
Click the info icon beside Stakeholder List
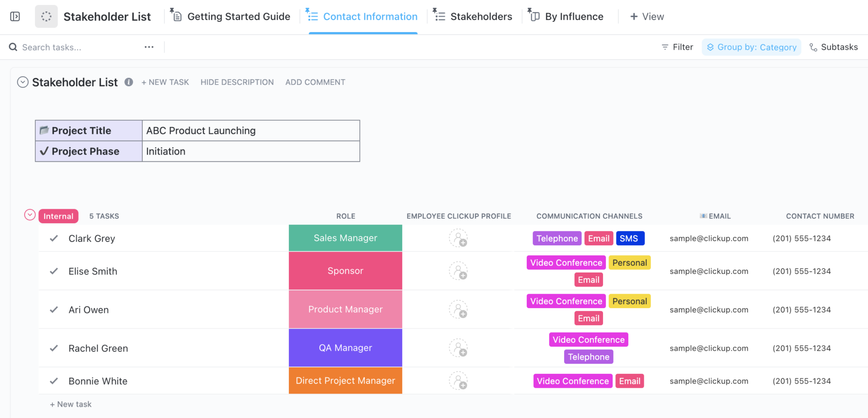pos(129,82)
